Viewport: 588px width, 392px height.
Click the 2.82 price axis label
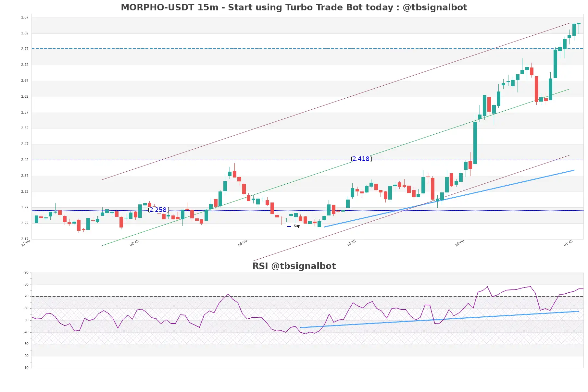25,33
